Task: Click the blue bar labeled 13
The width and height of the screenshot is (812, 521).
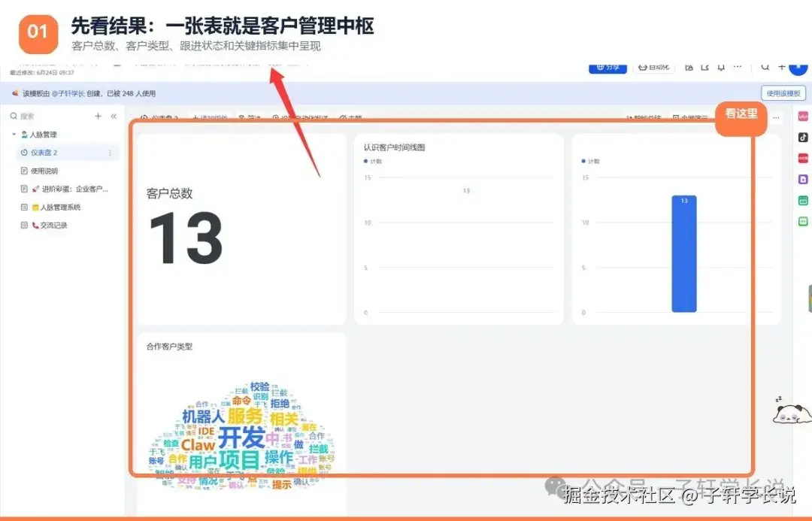Action: pyautogui.click(x=683, y=254)
